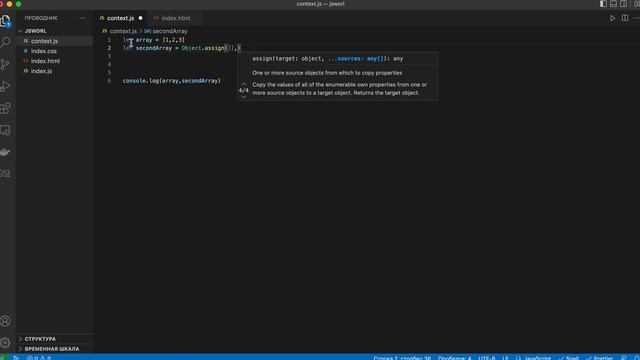This screenshot has height=360, width=640.
Task: Open index.html in the file explorer
Action: click(x=45, y=61)
